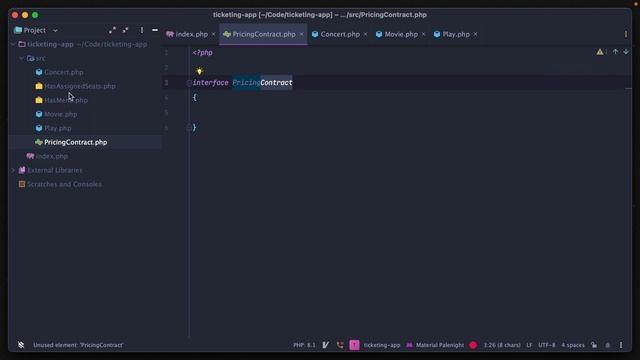The image size is (640, 360).
Task: Click Concert.php class icon in tree
Action: click(39, 72)
